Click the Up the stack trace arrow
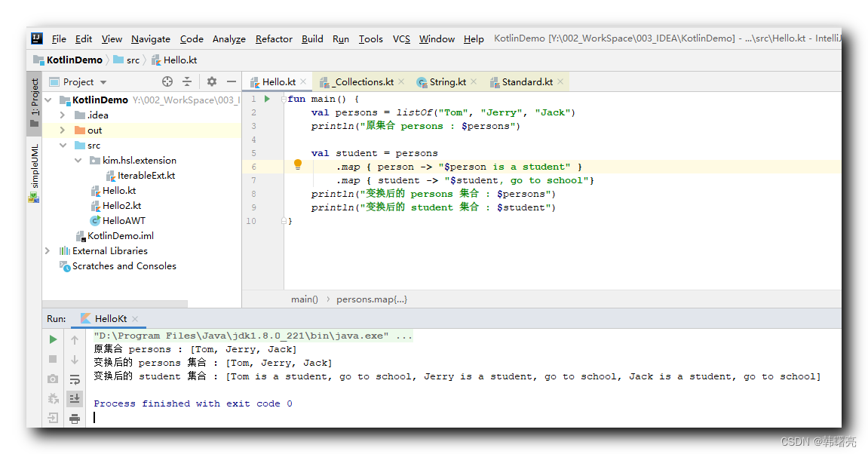Image resolution: width=868 pixels, height=454 pixels. point(75,340)
